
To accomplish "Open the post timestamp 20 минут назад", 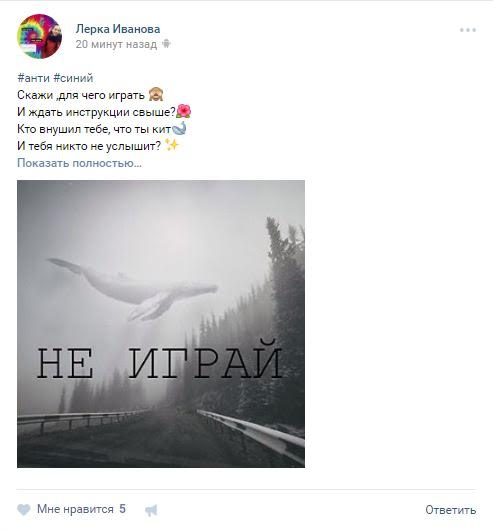I will pyautogui.click(x=116, y=44).
